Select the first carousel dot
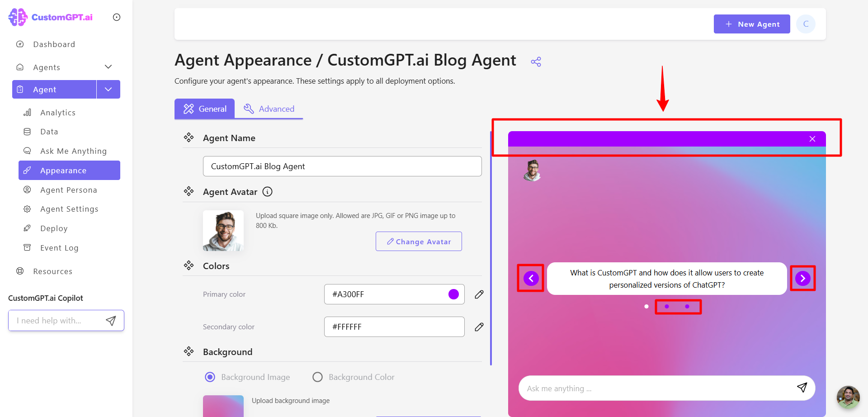 pyautogui.click(x=646, y=307)
